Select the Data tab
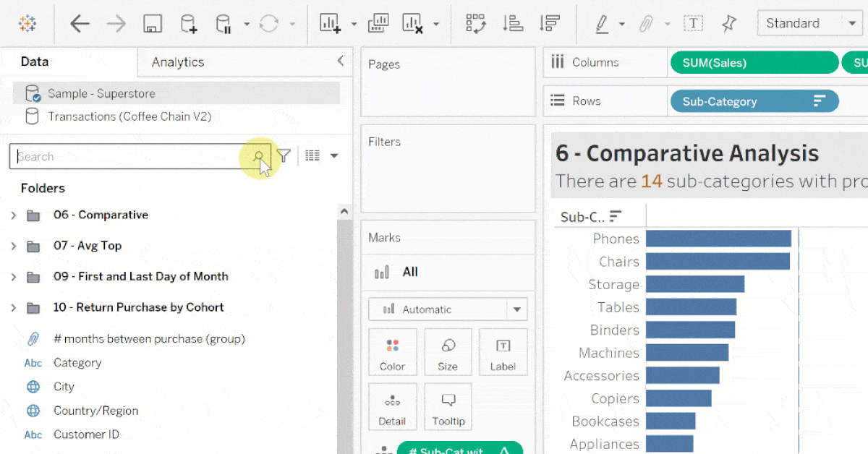 coord(35,62)
